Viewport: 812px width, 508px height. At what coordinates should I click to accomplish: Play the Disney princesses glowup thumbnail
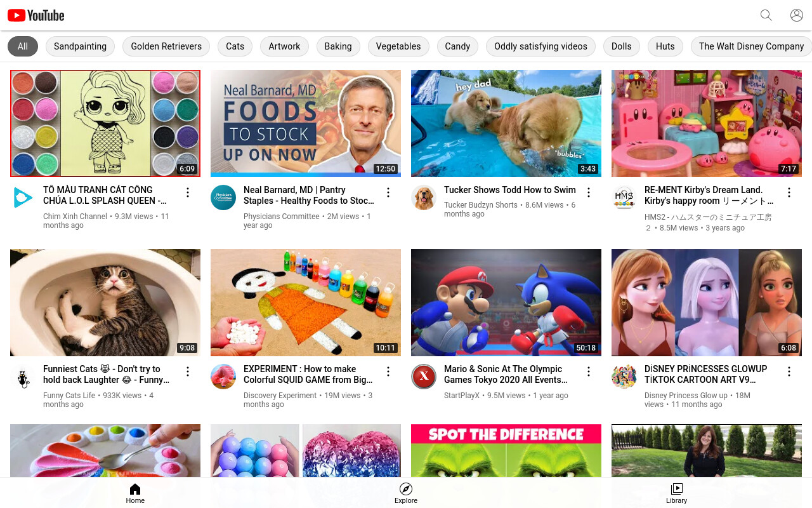(707, 302)
